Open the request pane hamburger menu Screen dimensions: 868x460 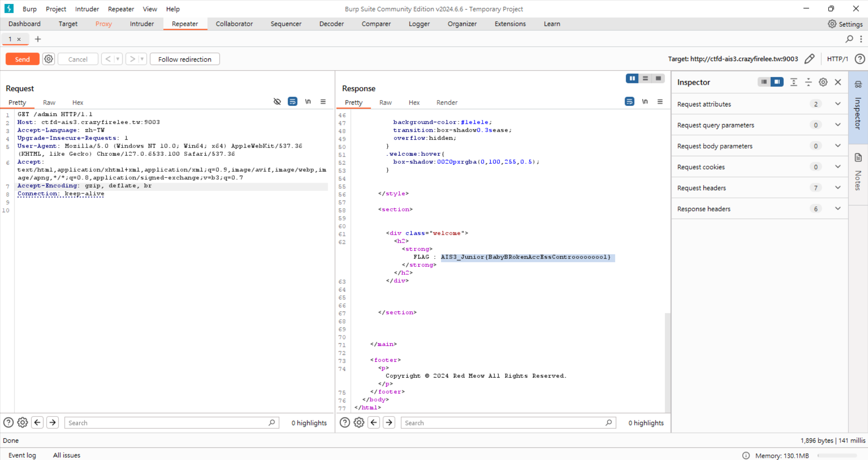(x=323, y=102)
